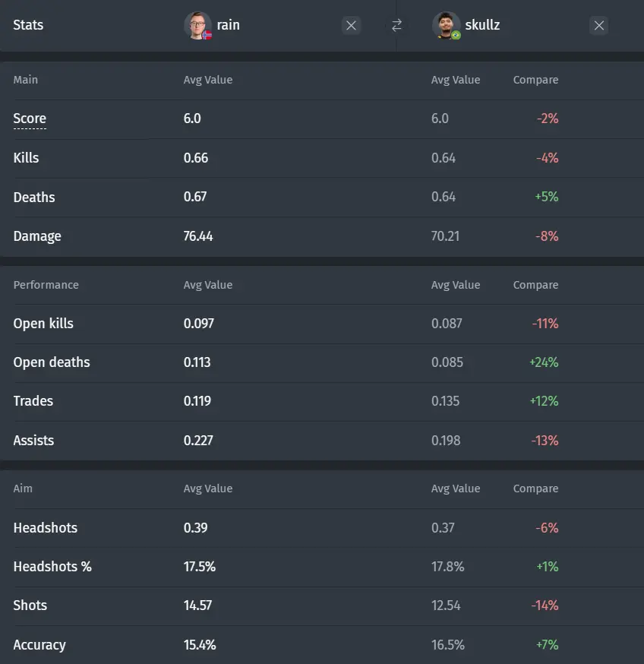Click the Performance section header
Screen dimensions: 644x664
(46, 285)
